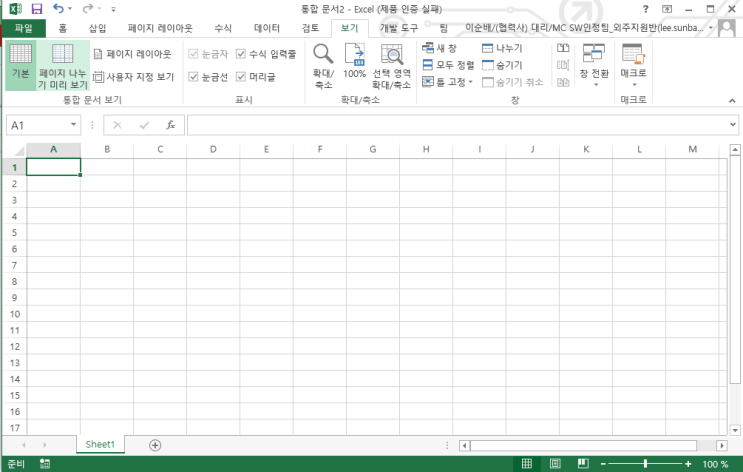743x472 pixels.
Task: Split the window with 나누기
Action: [x=502, y=48]
